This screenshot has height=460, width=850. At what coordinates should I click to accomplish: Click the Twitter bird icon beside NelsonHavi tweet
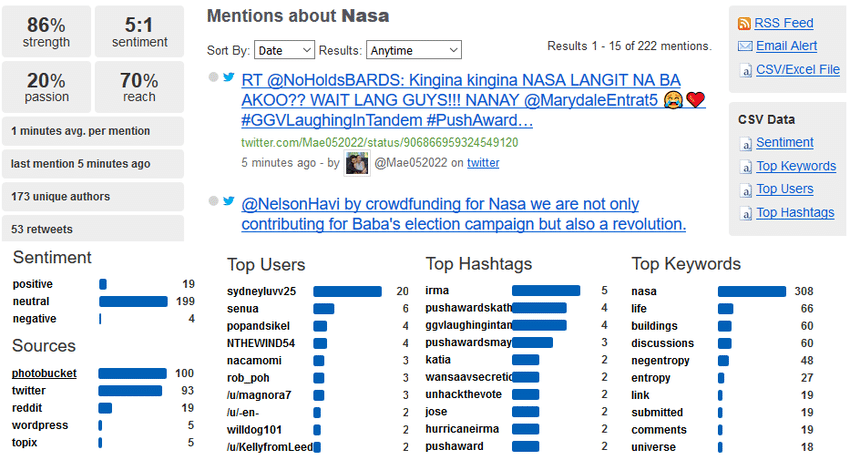coord(229,201)
